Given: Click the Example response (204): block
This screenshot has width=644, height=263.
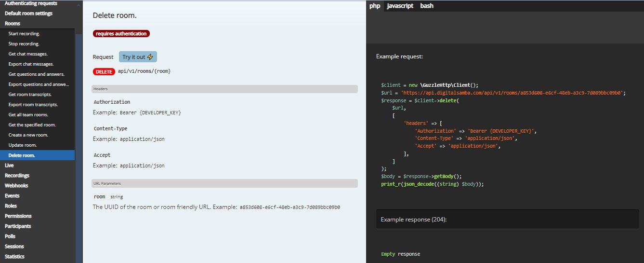Looking at the screenshot, I should [507, 220].
